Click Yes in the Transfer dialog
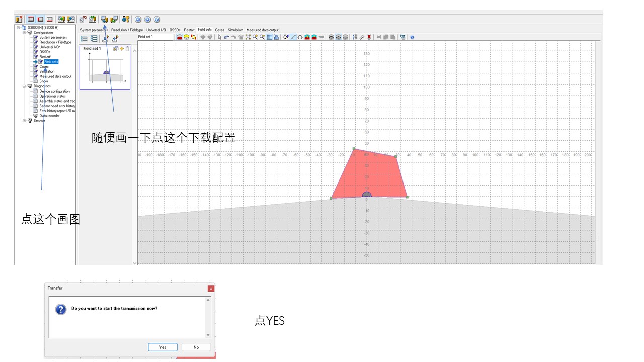The image size is (644, 362). click(x=163, y=347)
